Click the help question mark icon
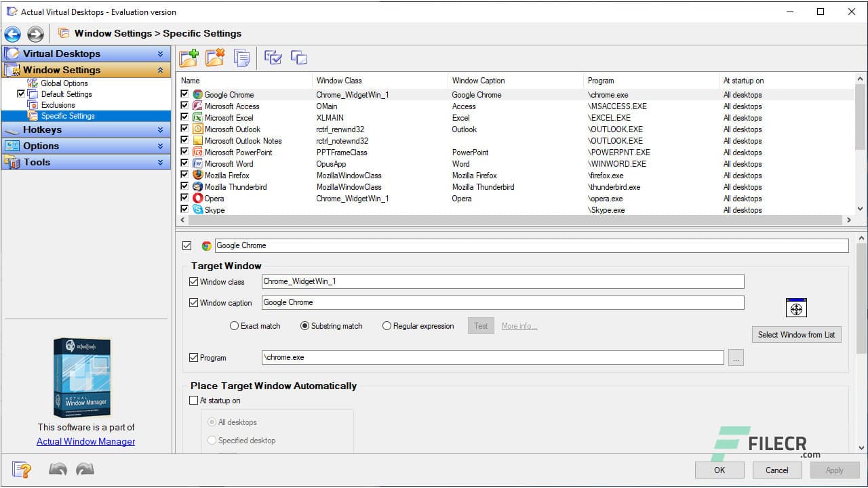The width and height of the screenshot is (868, 488). click(21, 468)
